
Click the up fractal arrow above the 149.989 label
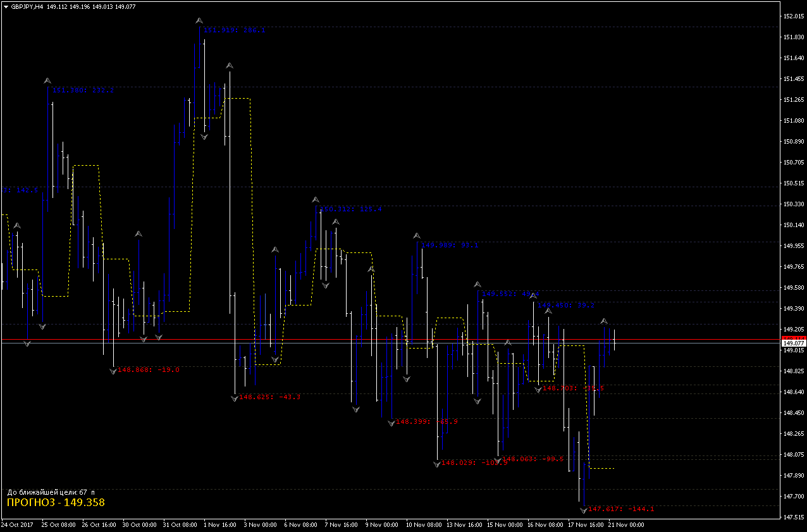[416, 236]
